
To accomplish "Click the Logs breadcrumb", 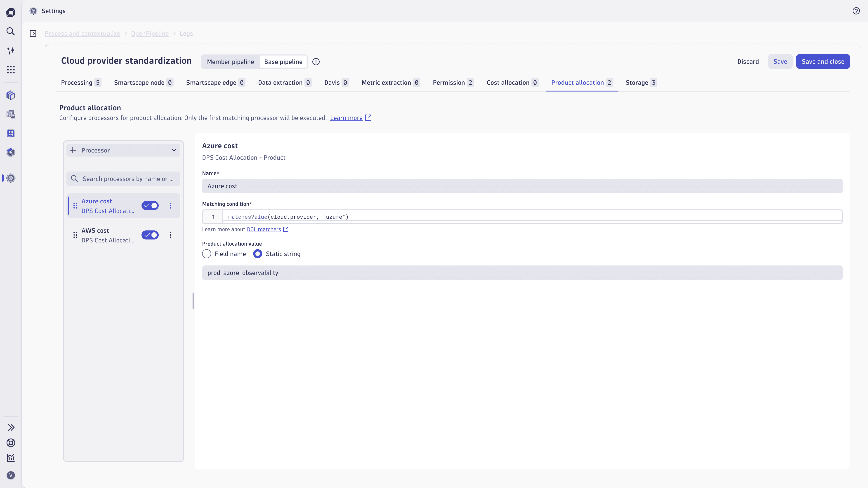I will pos(186,33).
